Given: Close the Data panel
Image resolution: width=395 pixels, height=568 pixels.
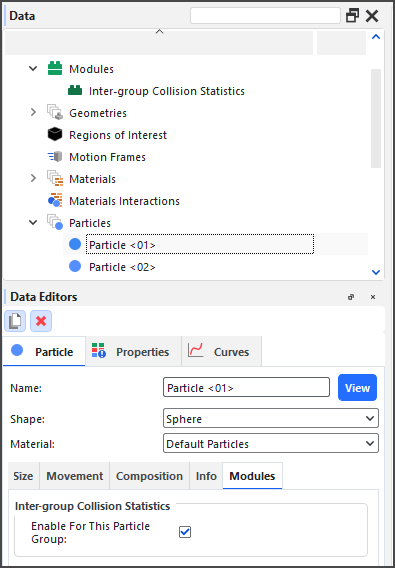Looking at the screenshot, I should (372, 16).
